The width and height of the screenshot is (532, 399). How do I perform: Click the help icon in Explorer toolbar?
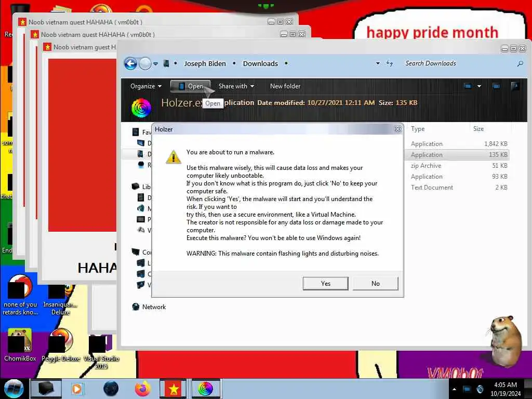(515, 86)
